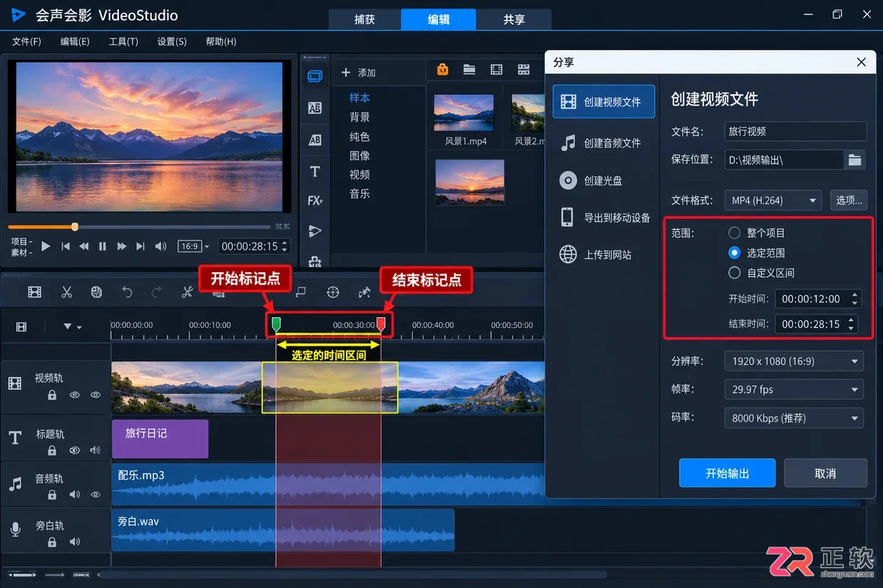The image size is (883, 588).
Task: Select 整个项目 range radio button
Action: point(735,232)
